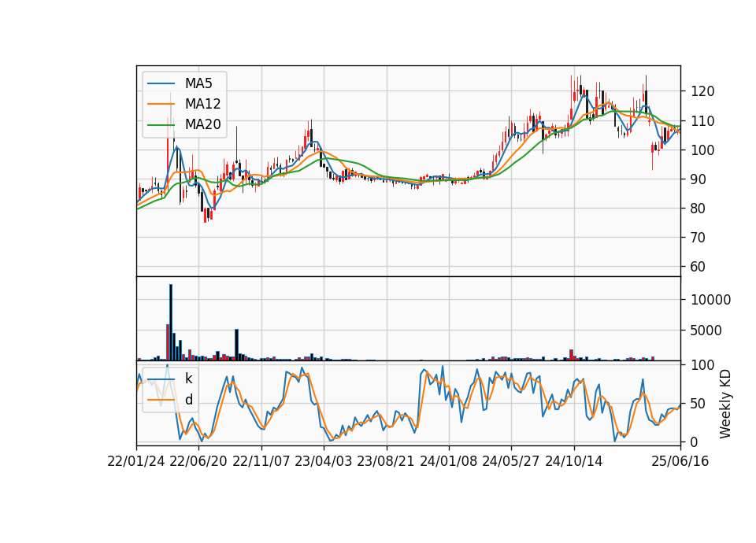Click the 23/04/03 date axis label
This screenshot has height=543, width=756.
pos(324,461)
